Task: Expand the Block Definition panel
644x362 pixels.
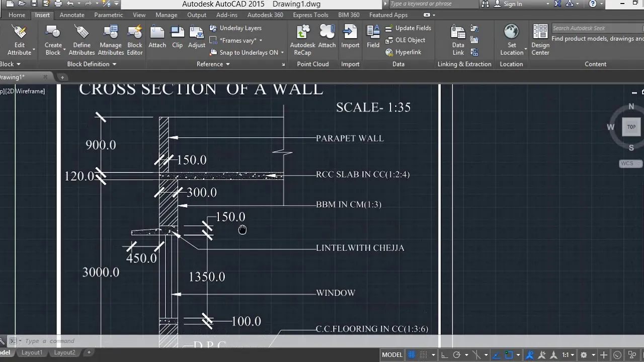Action: 114,64
